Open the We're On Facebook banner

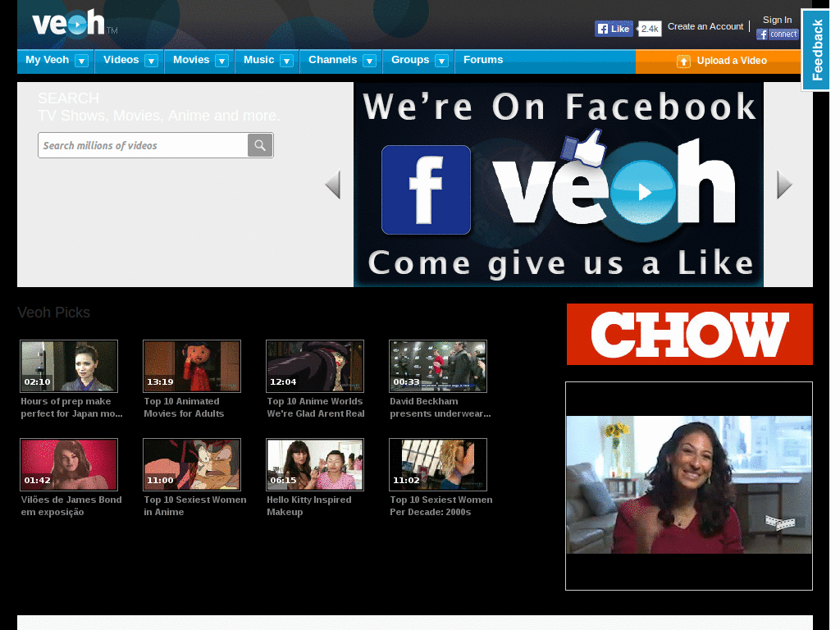pos(558,185)
